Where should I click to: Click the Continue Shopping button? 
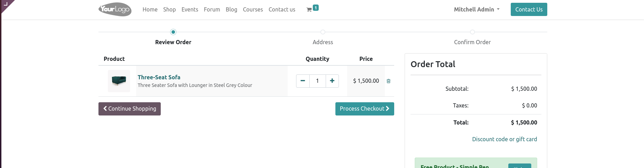click(129, 109)
